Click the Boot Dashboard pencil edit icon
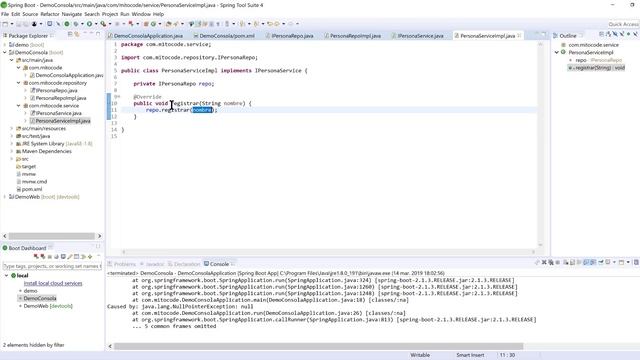This screenshot has height=360, width=640. pyautogui.click(x=70, y=256)
